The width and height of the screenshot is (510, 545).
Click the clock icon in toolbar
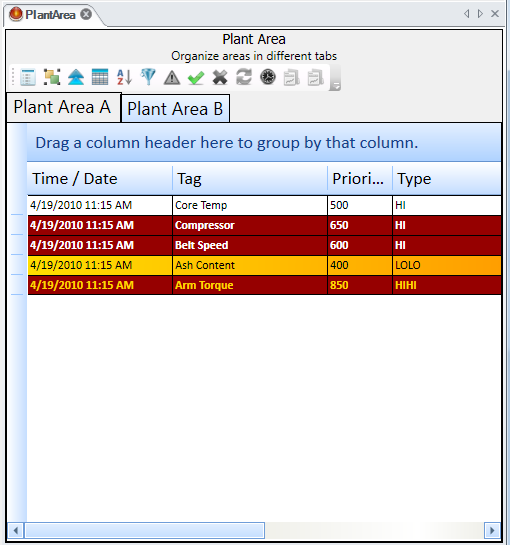(268, 77)
